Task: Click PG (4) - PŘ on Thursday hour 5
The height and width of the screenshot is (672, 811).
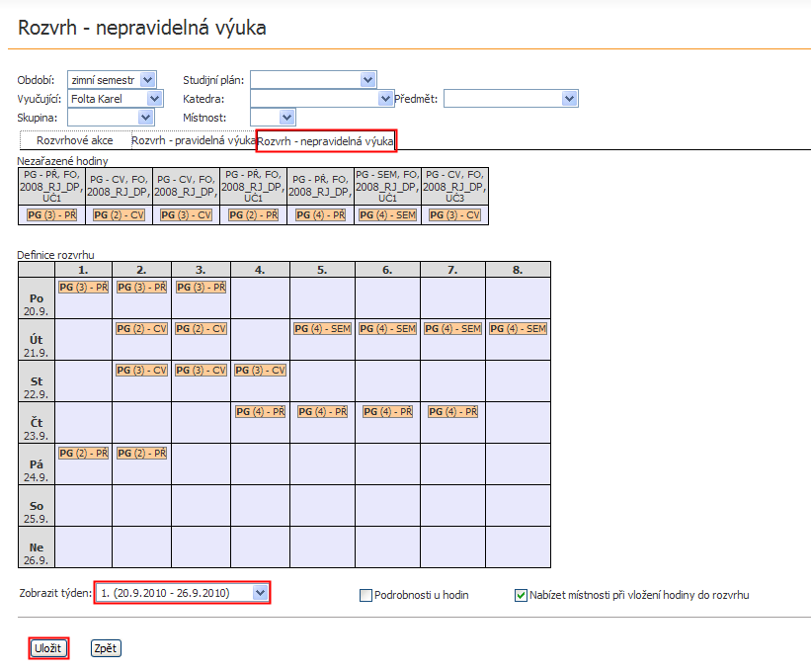Action: tap(323, 412)
